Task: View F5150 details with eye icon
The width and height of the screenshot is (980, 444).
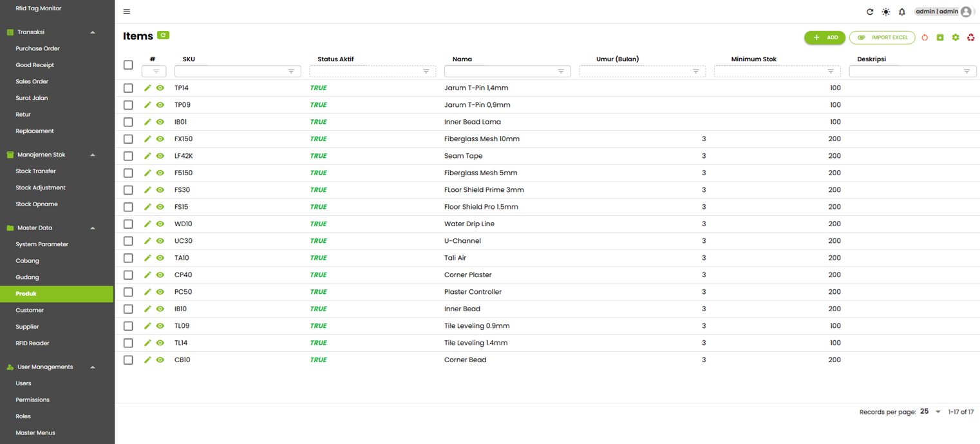Action: point(160,173)
